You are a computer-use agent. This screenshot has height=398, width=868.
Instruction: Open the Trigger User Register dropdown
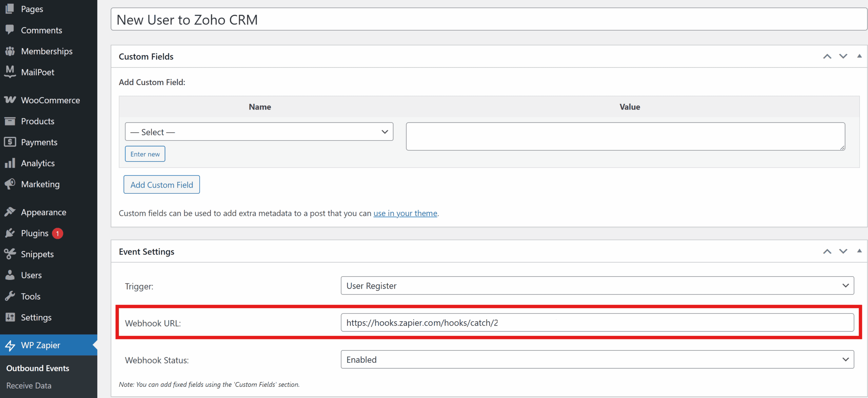[597, 286]
